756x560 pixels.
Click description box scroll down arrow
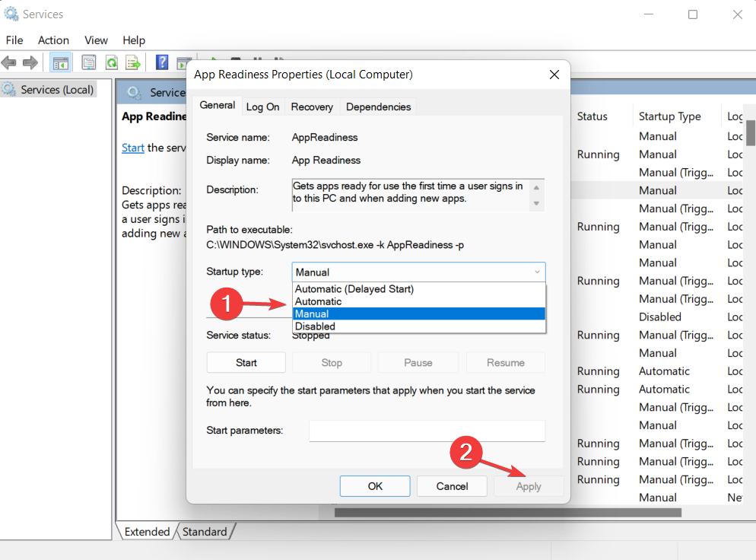tap(536, 204)
